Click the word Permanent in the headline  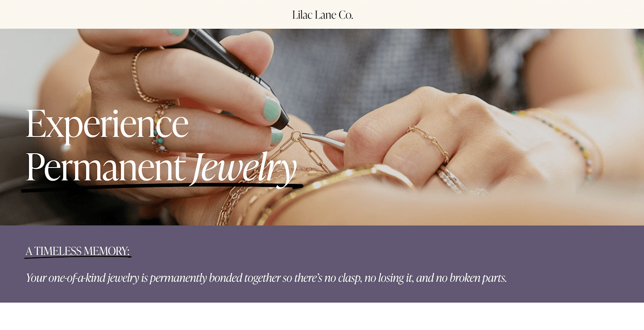[x=105, y=167]
